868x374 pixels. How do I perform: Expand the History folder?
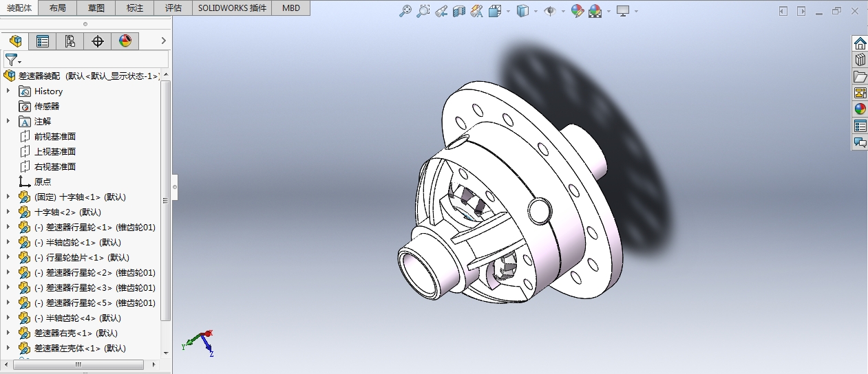[8, 91]
